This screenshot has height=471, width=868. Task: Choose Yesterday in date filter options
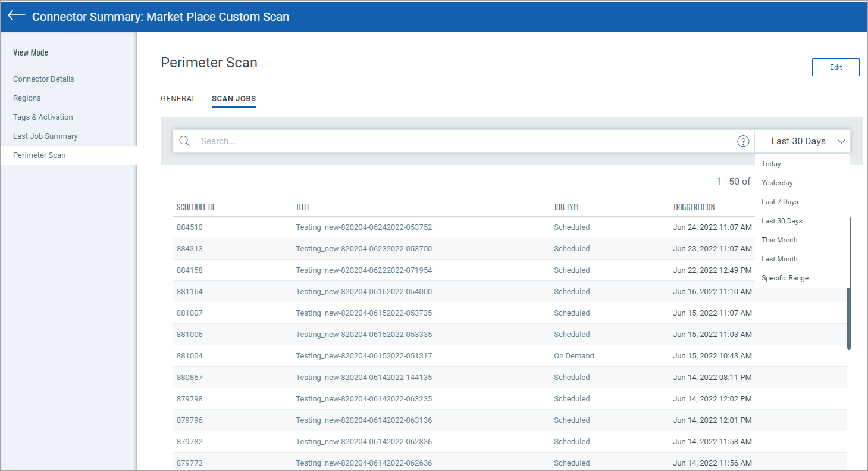[777, 183]
